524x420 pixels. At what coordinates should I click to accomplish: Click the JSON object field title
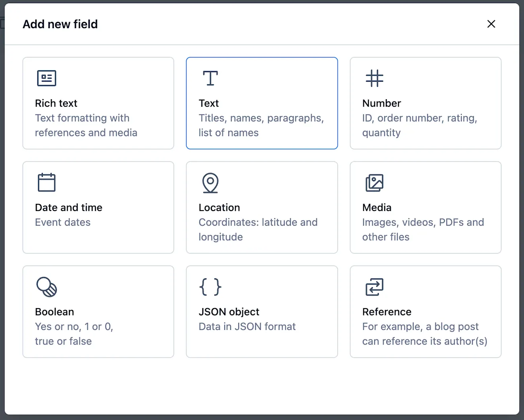pyautogui.click(x=229, y=312)
